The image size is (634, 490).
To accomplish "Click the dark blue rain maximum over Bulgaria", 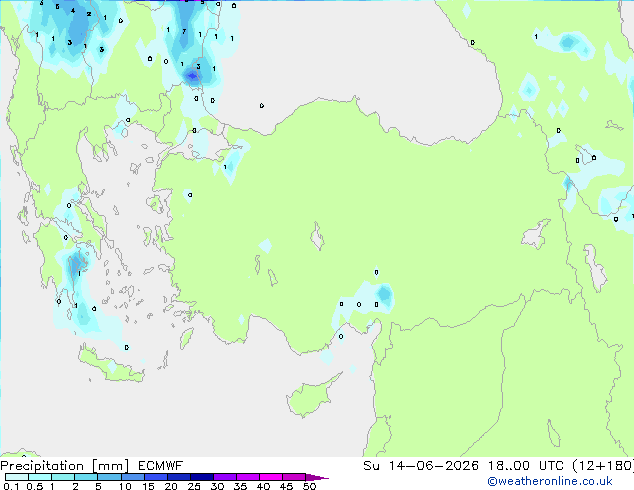I will click(192, 76).
